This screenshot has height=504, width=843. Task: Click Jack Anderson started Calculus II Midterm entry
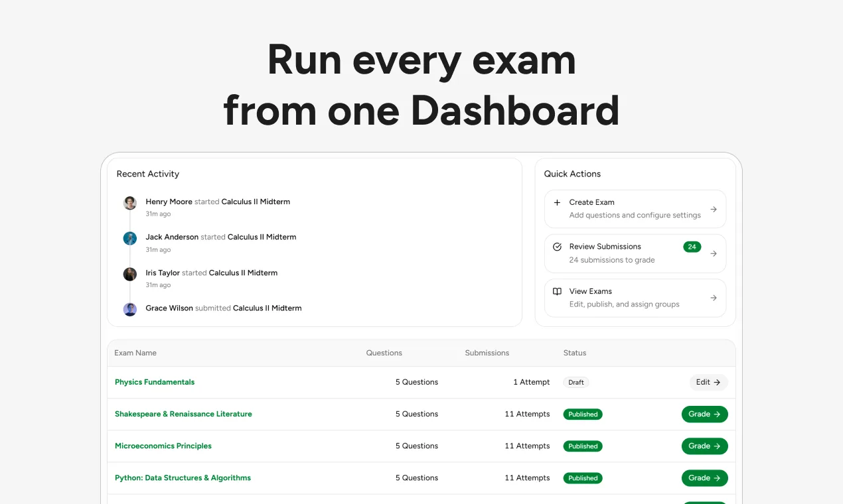click(221, 237)
